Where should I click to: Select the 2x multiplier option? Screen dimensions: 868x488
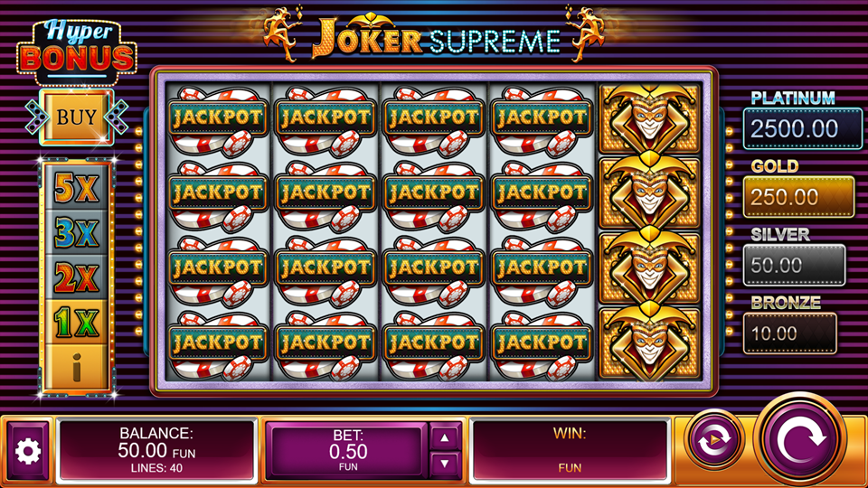click(76, 277)
